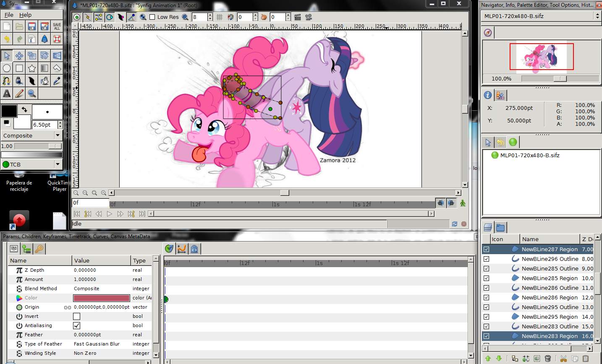
Task: Select the Text tool
Action: point(7,94)
